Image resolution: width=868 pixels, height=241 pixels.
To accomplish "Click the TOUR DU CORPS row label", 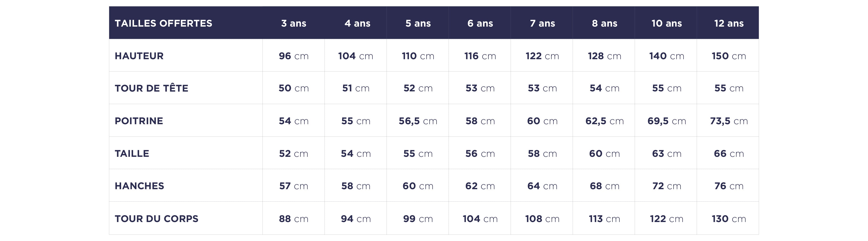I will click(x=156, y=219).
